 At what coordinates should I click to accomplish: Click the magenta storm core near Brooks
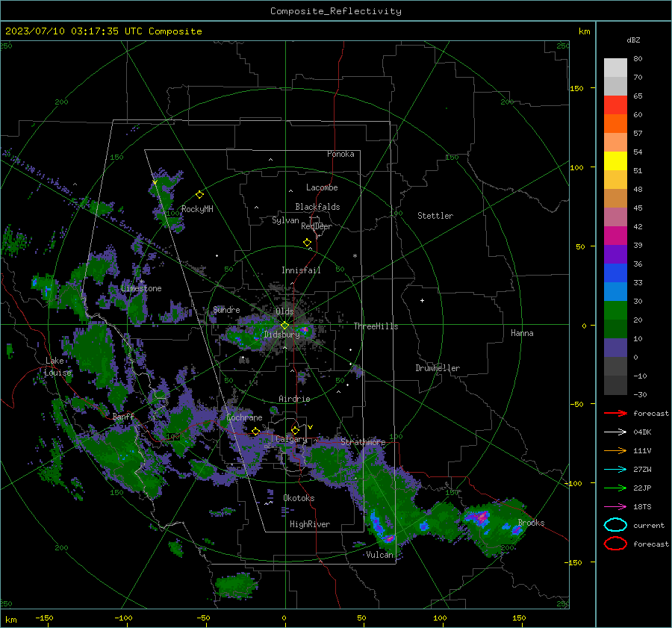[x=482, y=517]
